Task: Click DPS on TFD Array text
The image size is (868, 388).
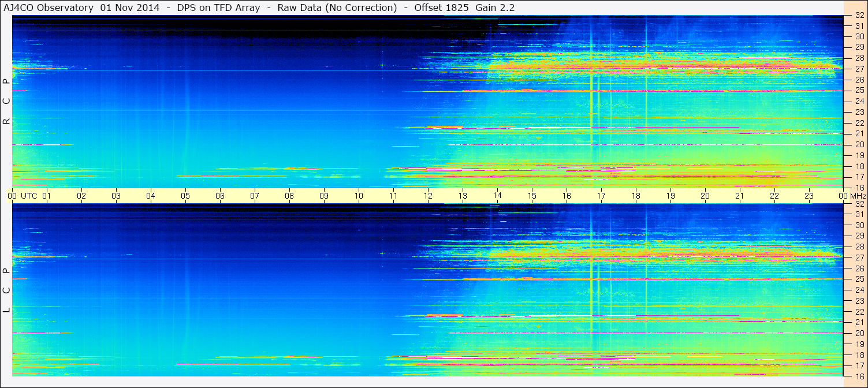Action: pyautogui.click(x=219, y=8)
